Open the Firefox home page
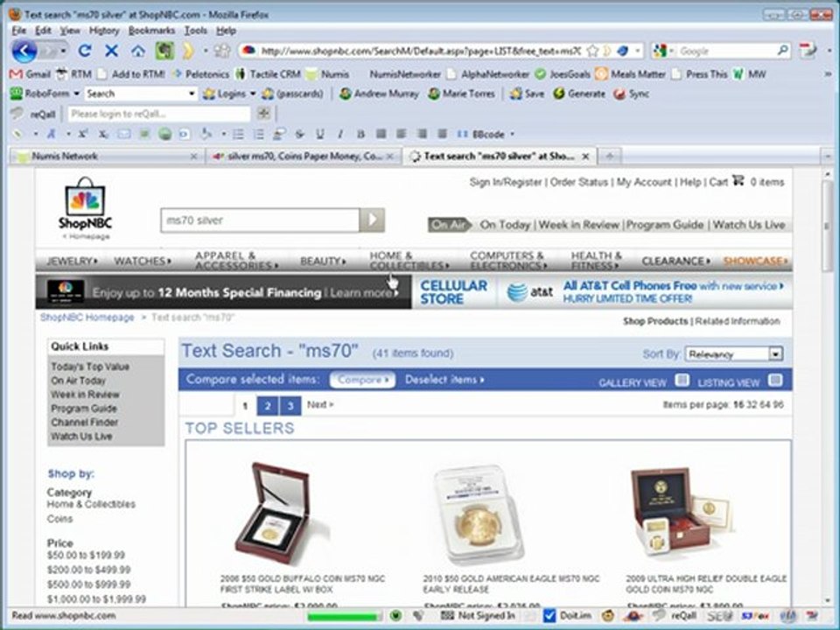840x630 pixels. (x=138, y=51)
